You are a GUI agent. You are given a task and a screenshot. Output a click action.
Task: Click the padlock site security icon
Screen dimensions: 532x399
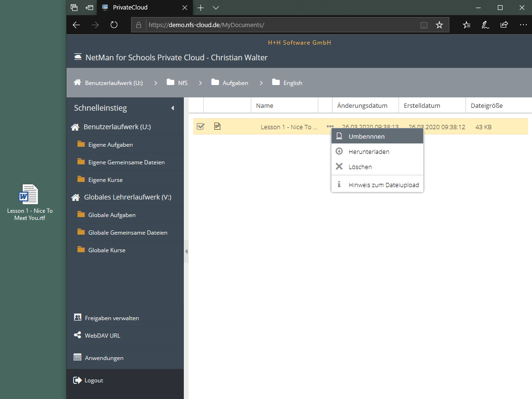(x=138, y=25)
